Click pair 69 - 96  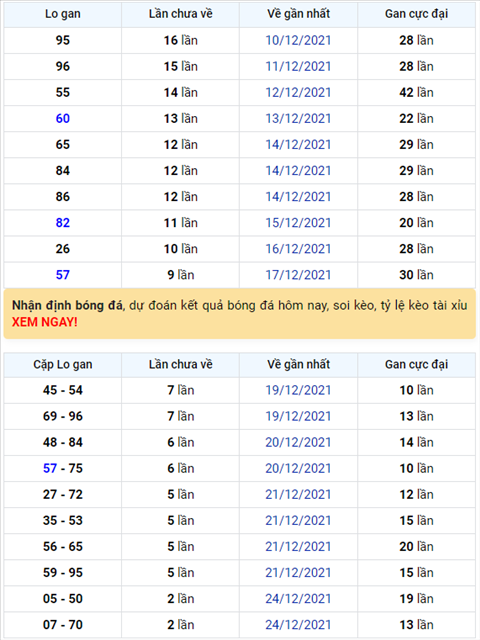pos(63,416)
